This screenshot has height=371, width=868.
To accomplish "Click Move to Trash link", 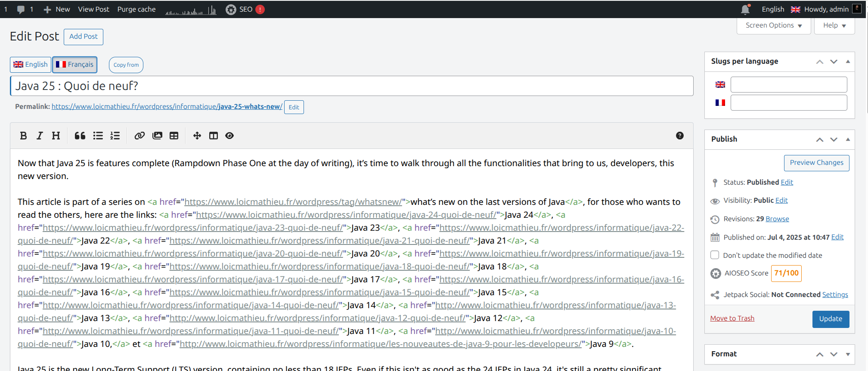I will click(732, 318).
